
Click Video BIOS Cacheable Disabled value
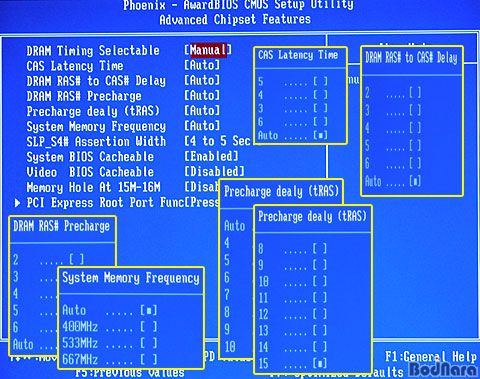tap(215, 171)
